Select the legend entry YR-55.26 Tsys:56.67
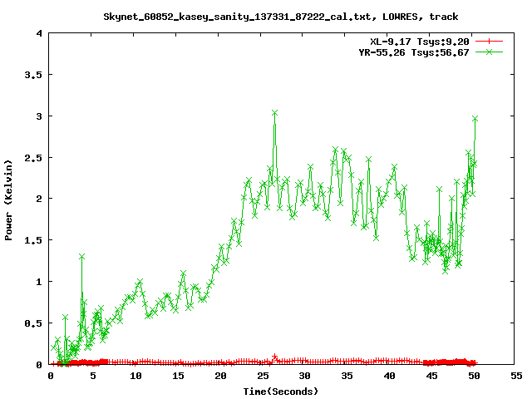532x399 pixels. [414, 52]
